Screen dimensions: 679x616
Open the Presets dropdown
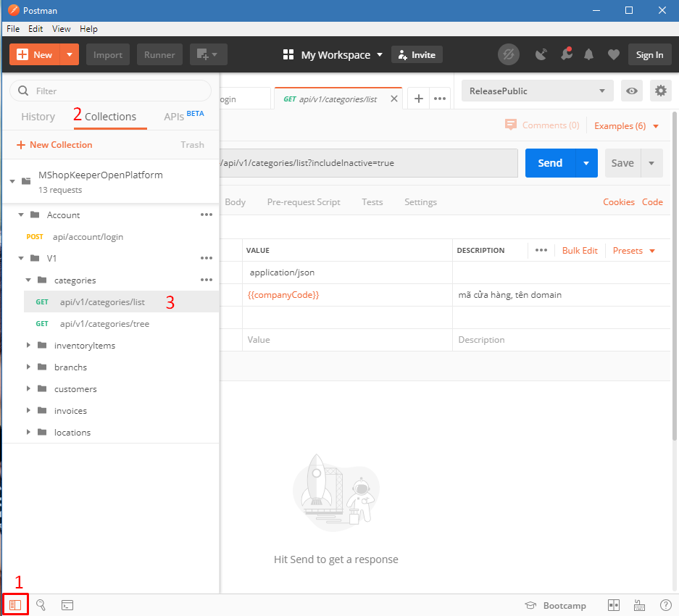pyautogui.click(x=633, y=251)
